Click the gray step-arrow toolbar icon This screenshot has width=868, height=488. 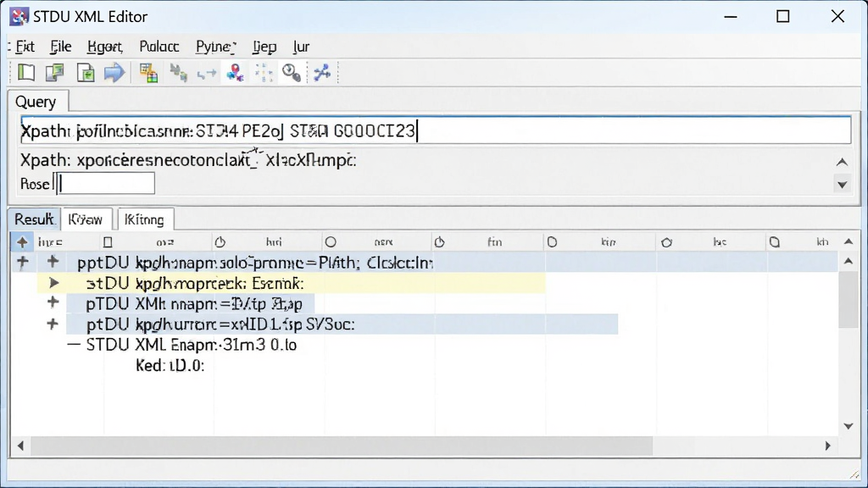207,73
